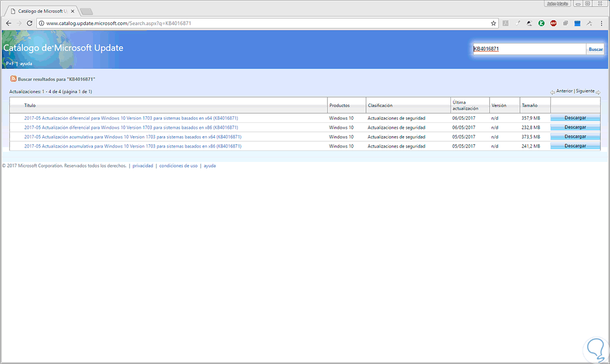Screen dimensions: 610x364
Task: Open the Kaspersky green K extension
Action: click(541, 23)
